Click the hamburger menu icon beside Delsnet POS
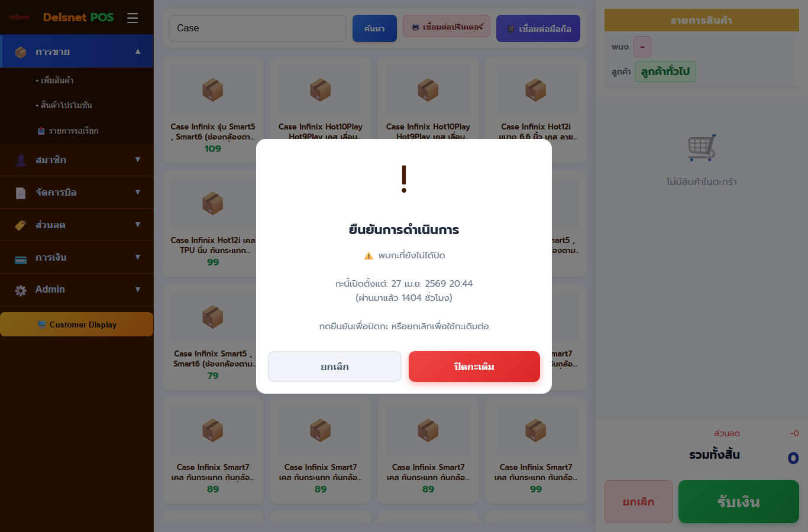 coord(132,18)
